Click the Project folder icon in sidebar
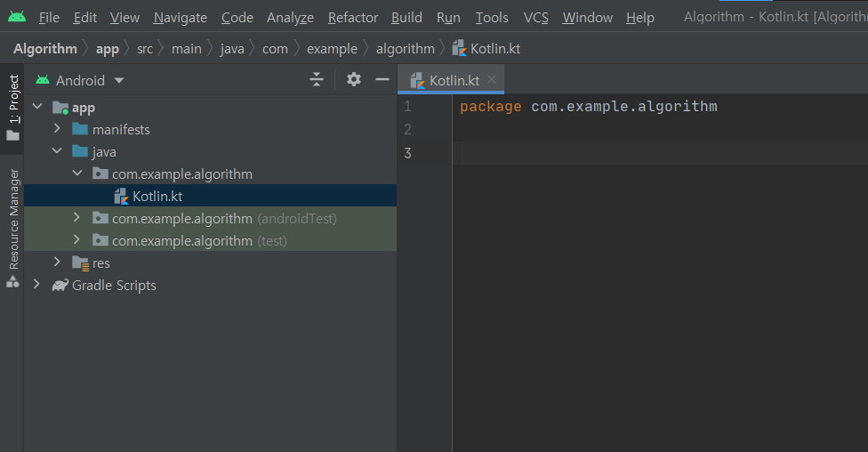The image size is (868, 452). pos(12,135)
